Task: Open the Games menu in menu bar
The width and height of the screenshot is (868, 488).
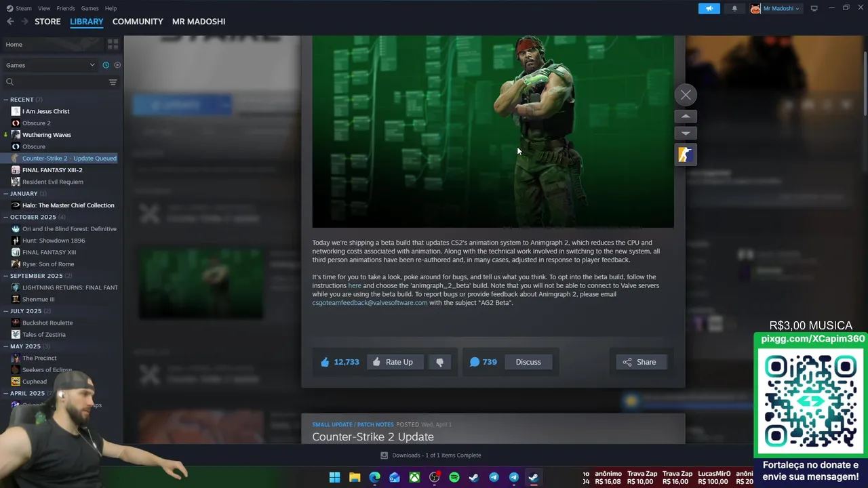Action: pyautogui.click(x=90, y=8)
